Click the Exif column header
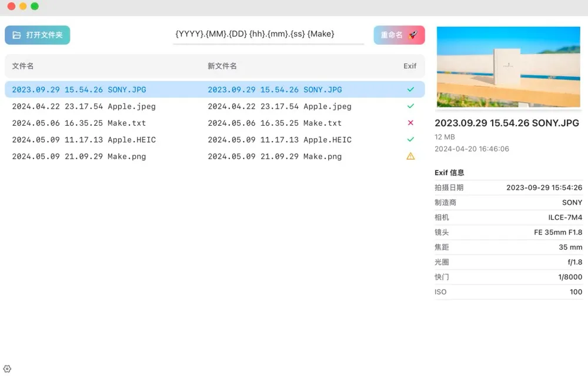Screen dimensions: 588x376 (410, 66)
